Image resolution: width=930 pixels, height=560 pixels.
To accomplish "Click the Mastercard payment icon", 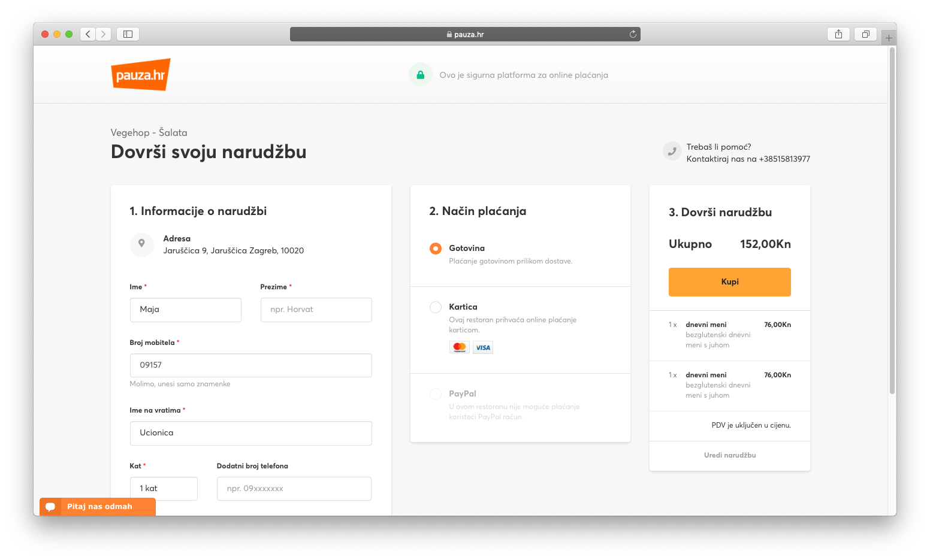I will (x=459, y=347).
